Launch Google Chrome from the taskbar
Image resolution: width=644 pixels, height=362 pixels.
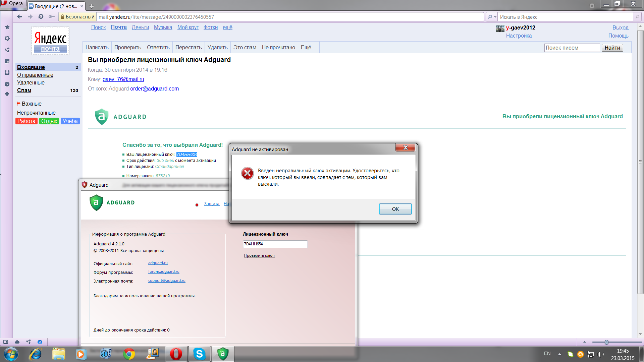pyautogui.click(x=129, y=354)
